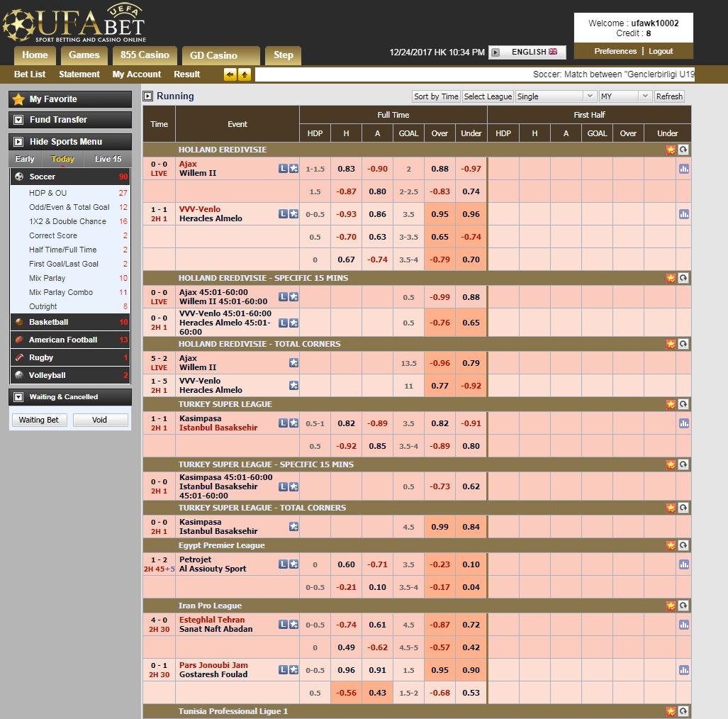The height and width of the screenshot is (719, 728).
Task: Click the yellow left arrow button beside Result
Action: tap(230, 74)
